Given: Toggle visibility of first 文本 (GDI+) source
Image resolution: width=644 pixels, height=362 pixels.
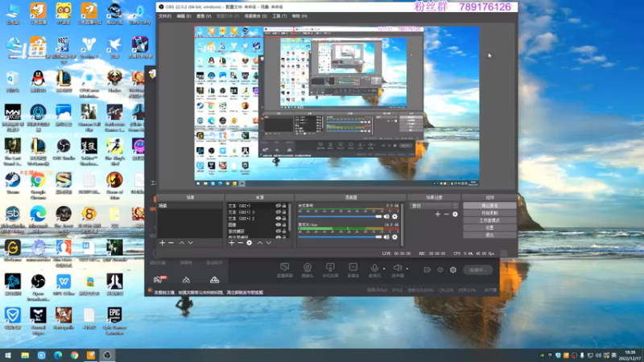Looking at the screenshot, I should coord(278,206).
